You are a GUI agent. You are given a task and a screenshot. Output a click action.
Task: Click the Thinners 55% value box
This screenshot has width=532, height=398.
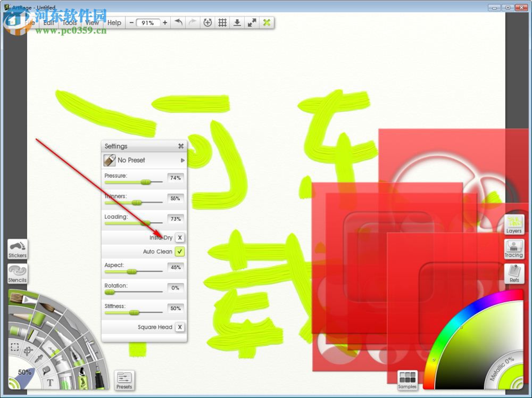pyautogui.click(x=176, y=198)
